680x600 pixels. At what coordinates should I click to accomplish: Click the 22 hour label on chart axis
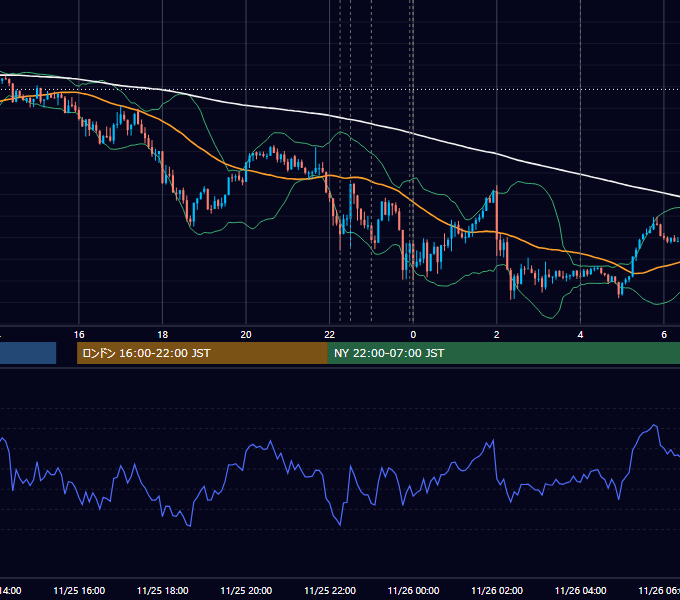330,335
